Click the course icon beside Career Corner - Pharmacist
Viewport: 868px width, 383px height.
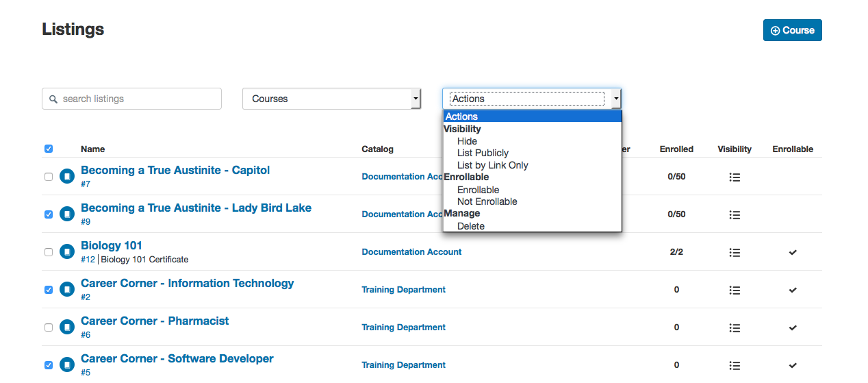(66, 328)
